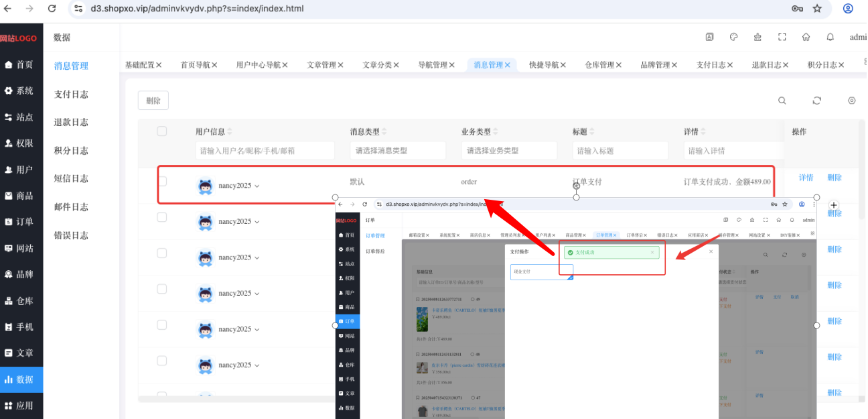
Task: Click the back arrow in the top browser toolbar
Action: pos(7,9)
